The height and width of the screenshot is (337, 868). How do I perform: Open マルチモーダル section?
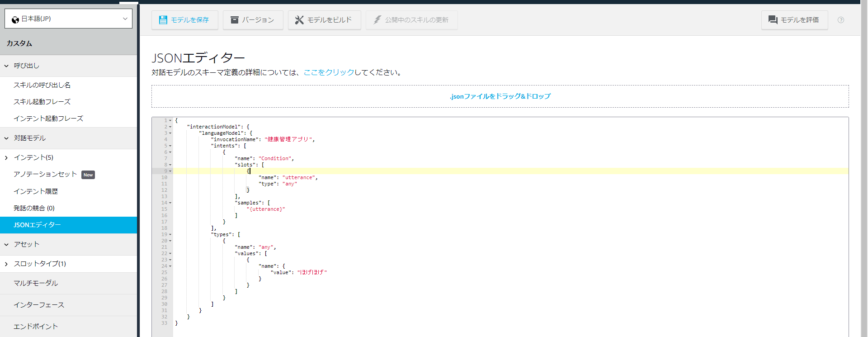(68, 283)
